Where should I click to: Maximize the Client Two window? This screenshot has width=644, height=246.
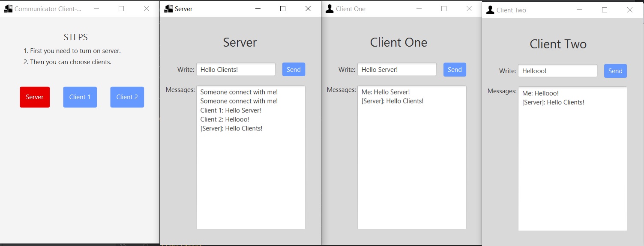(x=605, y=10)
